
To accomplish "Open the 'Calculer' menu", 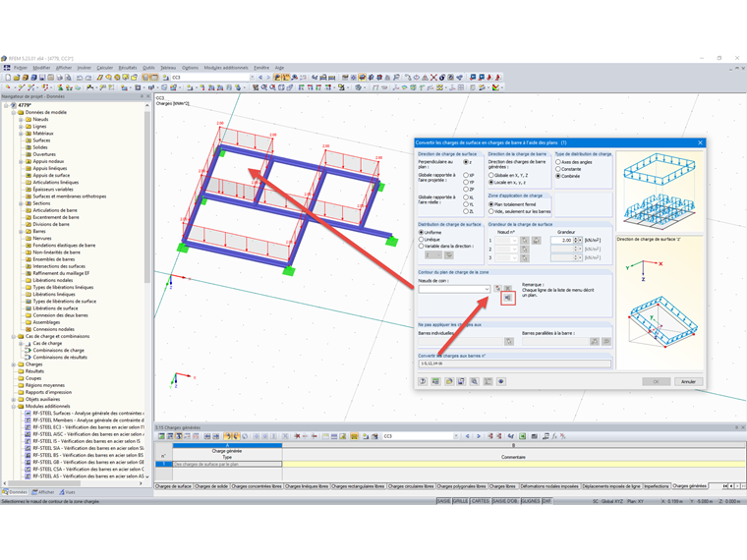I will pos(105,68).
